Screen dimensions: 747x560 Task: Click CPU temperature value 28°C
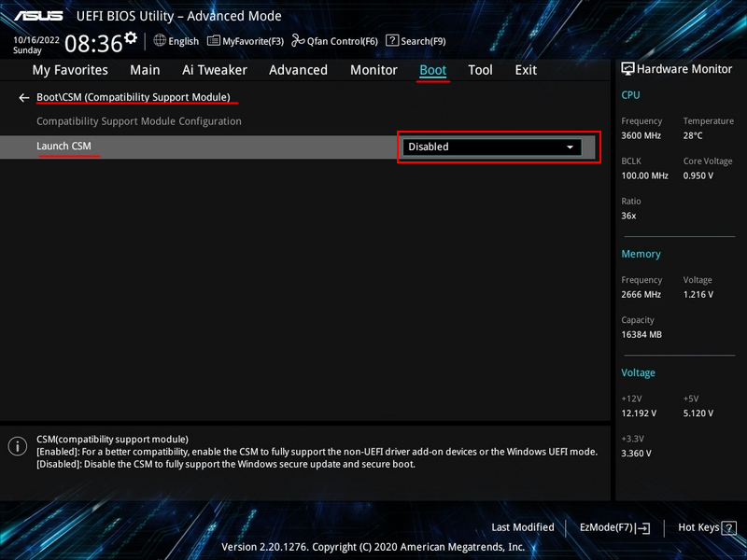point(693,135)
